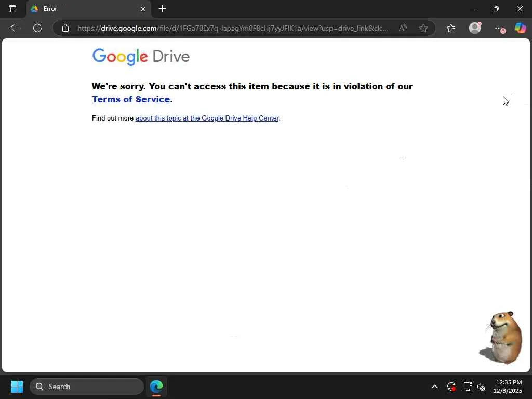Click the muted volume tray icon
The width and height of the screenshot is (532, 399).
click(x=481, y=387)
